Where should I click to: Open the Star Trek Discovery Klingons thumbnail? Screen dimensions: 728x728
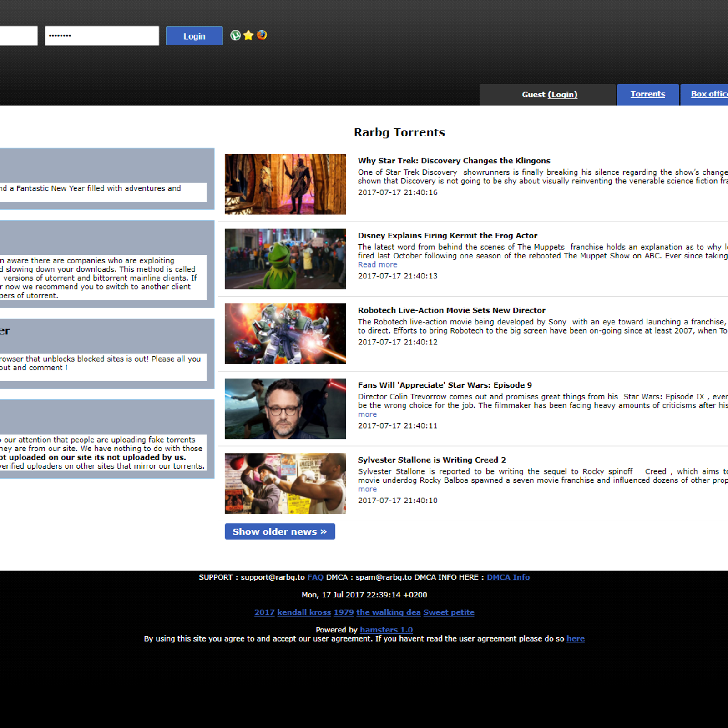(x=285, y=184)
